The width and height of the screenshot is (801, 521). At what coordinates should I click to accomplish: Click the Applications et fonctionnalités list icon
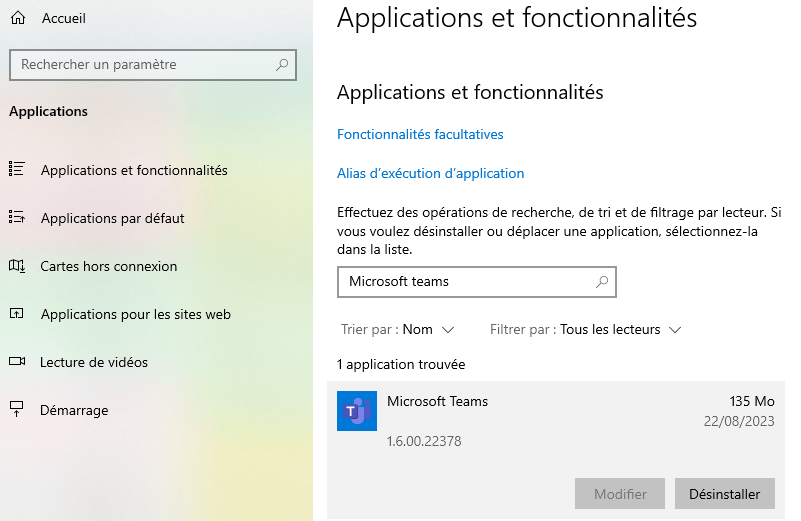tap(16, 170)
